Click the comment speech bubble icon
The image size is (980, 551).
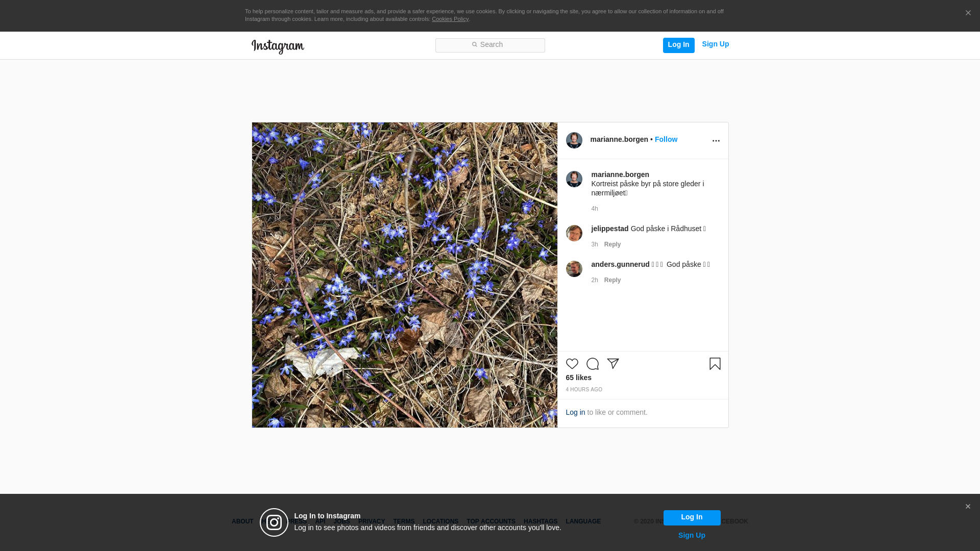(593, 364)
